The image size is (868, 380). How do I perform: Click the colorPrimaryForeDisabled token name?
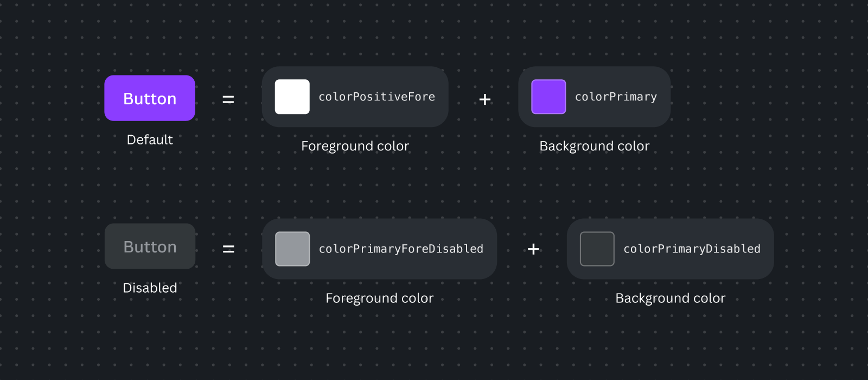401,249
